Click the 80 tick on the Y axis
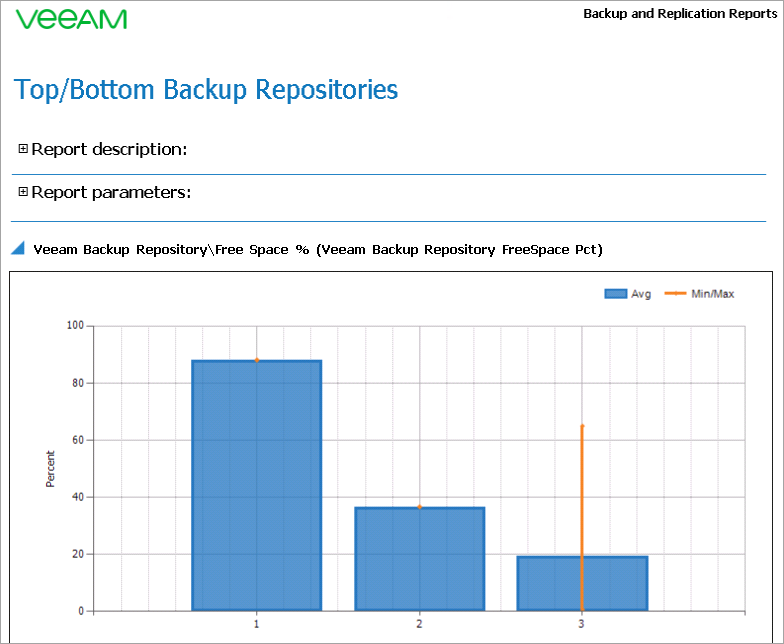 click(x=78, y=383)
